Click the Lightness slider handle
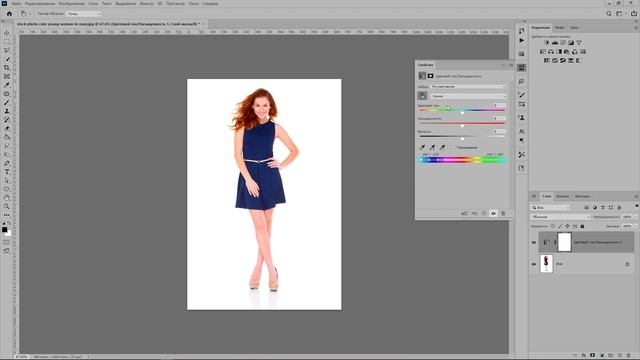This screenshot has height=360, width=640. click(462, 139)
